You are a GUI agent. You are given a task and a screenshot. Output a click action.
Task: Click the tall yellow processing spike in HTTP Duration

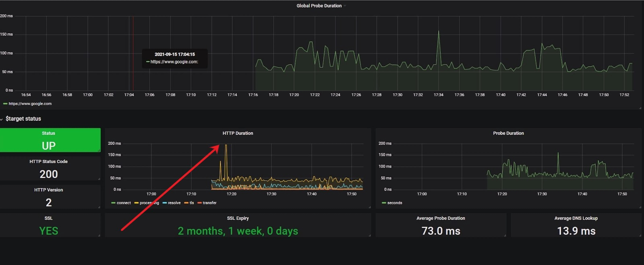click(226, 145)
